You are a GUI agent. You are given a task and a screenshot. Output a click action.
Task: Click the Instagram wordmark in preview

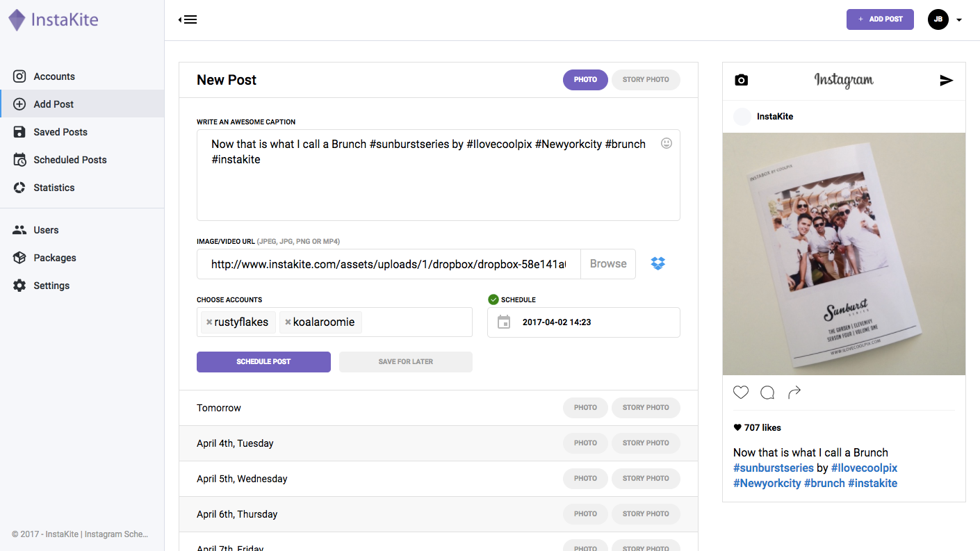click(x=844, y=81)
